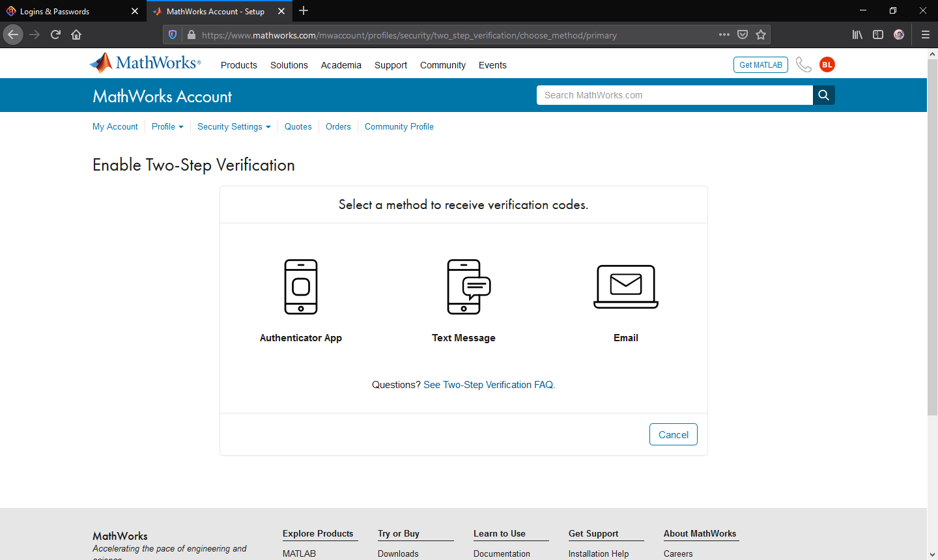This screenshot has height=560, width=938.
Task: Open footer Documentation link
Action: [x=502, y=553]
